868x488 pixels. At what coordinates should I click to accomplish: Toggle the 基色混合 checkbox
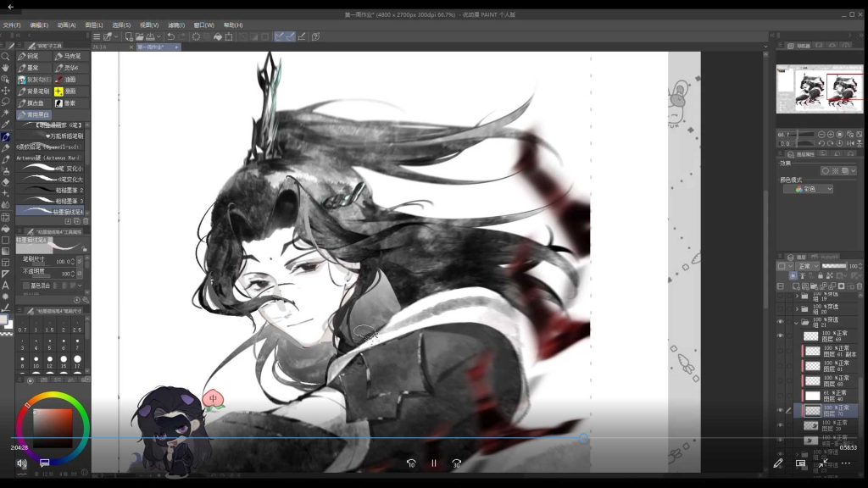tap(26, 286)
